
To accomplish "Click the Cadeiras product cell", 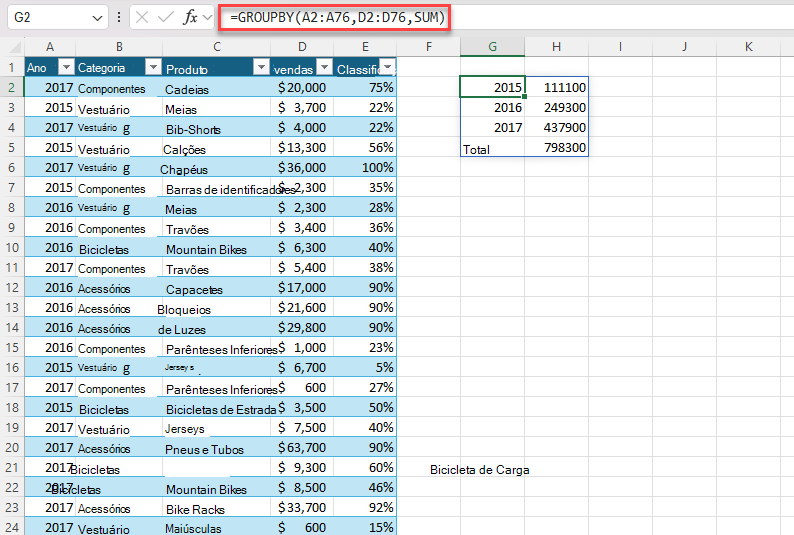I will coord(217,87).
